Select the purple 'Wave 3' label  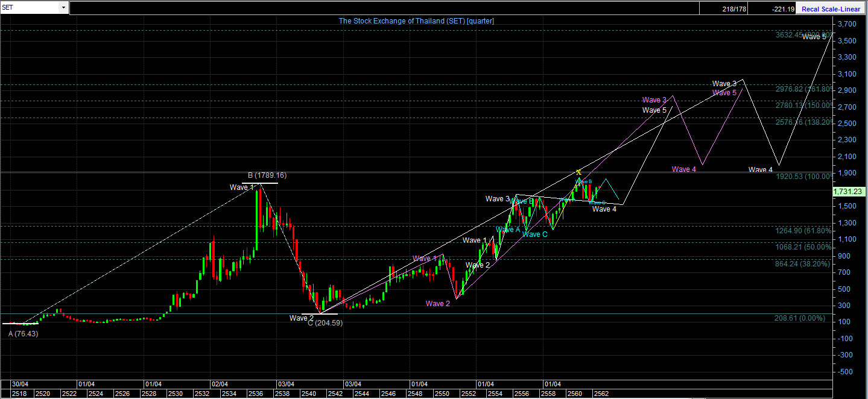click(x=654, y=100)
